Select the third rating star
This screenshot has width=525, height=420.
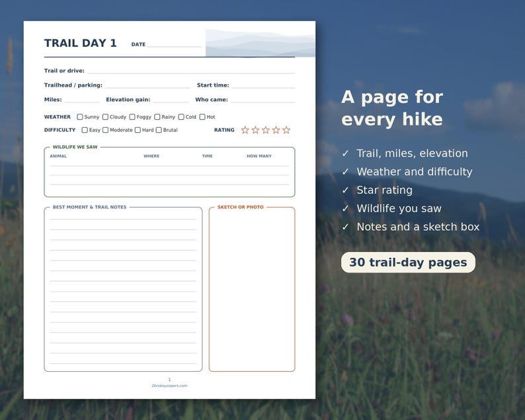pos(266,130)
